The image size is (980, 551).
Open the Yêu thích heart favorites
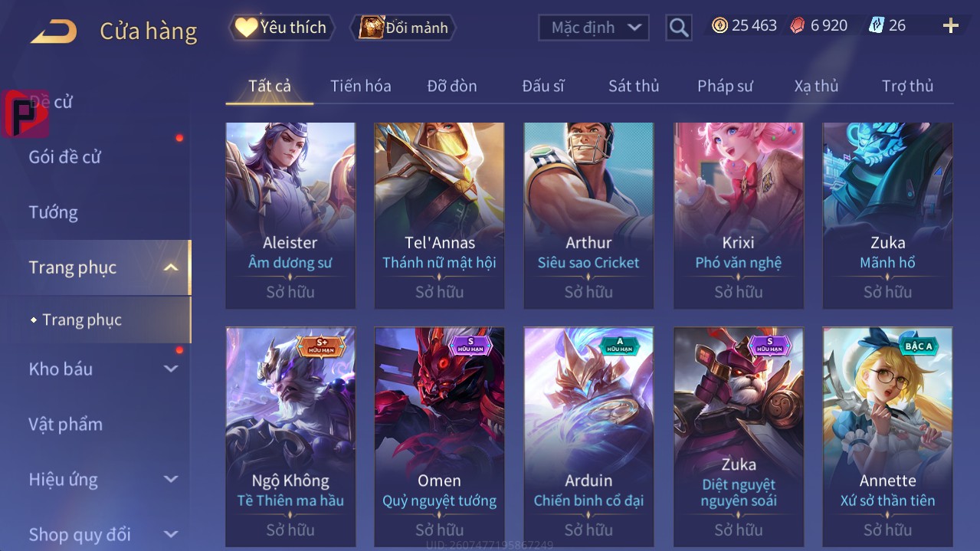(x=282, y=28)
